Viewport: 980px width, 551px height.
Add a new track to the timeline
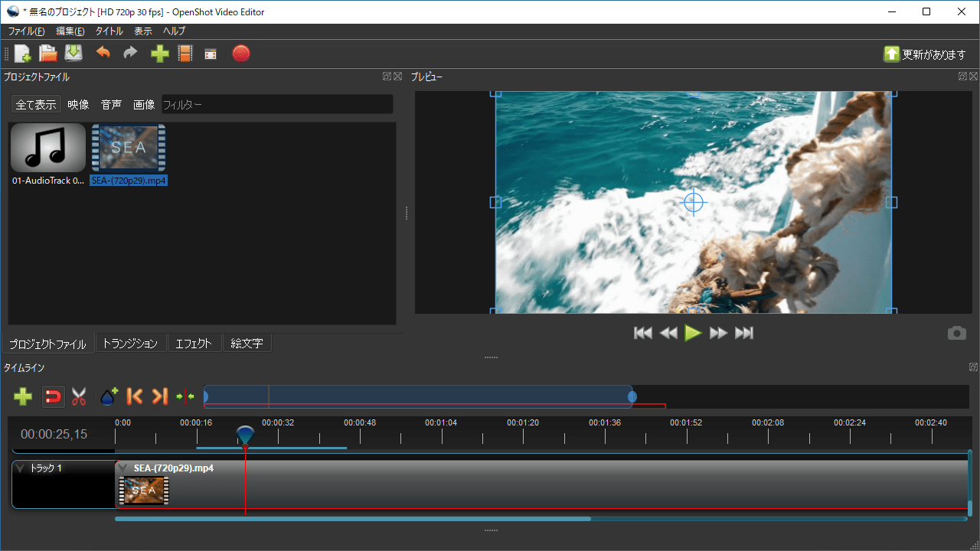22,396
